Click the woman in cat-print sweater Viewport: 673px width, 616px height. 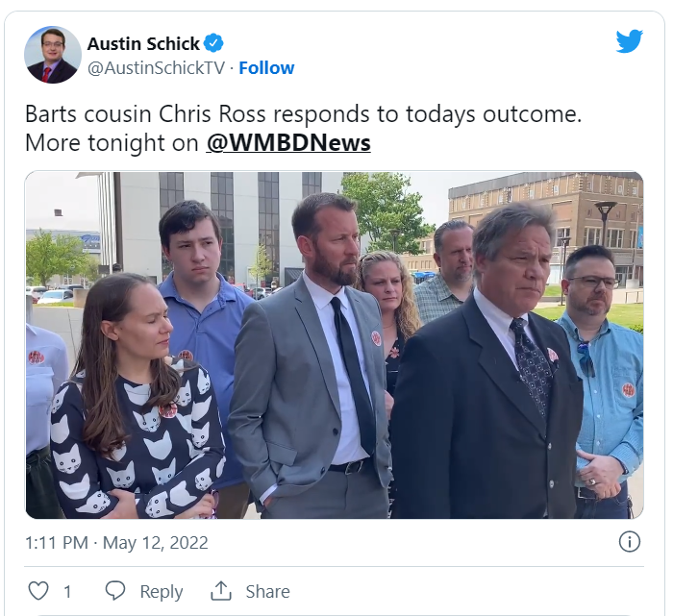pyautogui.click(x=137, y=397)
